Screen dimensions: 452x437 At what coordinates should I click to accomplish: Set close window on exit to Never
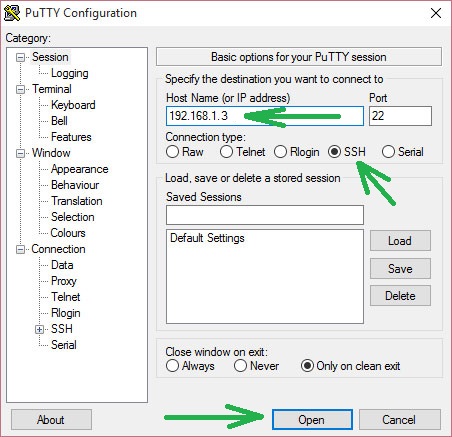coord(240,366)
